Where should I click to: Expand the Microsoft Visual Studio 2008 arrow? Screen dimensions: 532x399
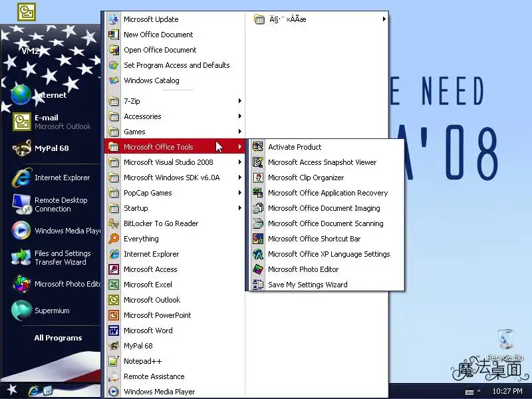[x=240, y=162]
